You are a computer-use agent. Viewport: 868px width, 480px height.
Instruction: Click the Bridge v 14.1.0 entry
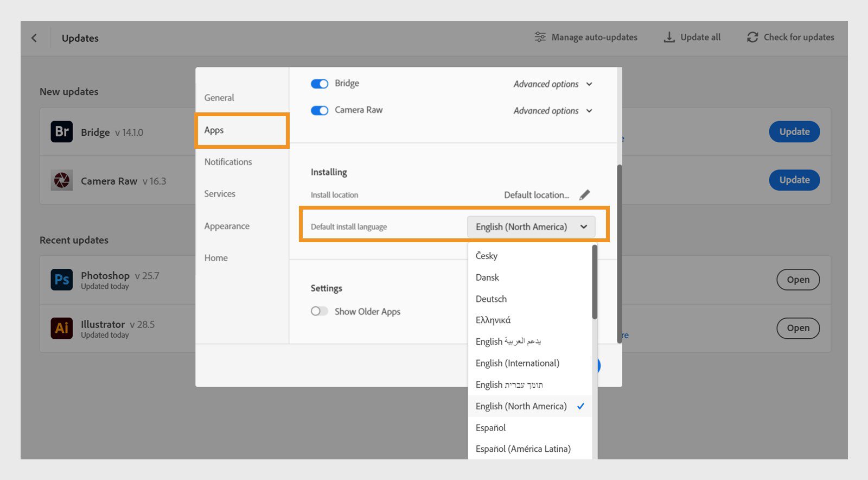[112, 132]
